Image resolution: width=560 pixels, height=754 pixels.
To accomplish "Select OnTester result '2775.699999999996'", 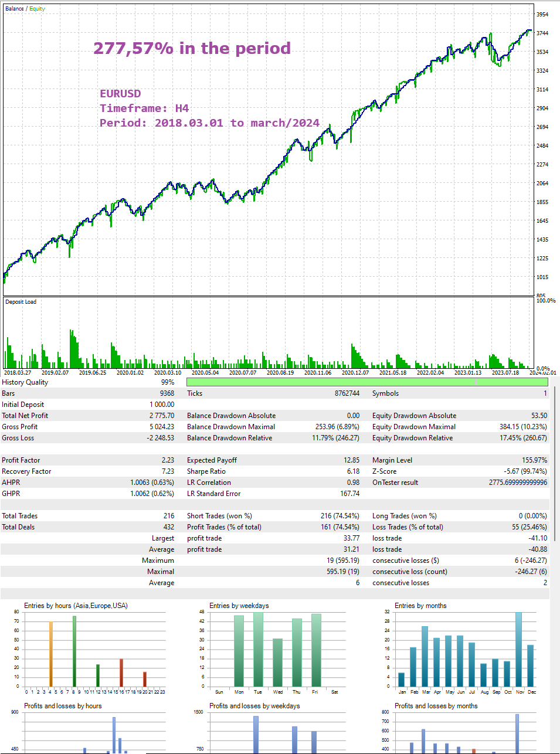I will click(518, 483).
